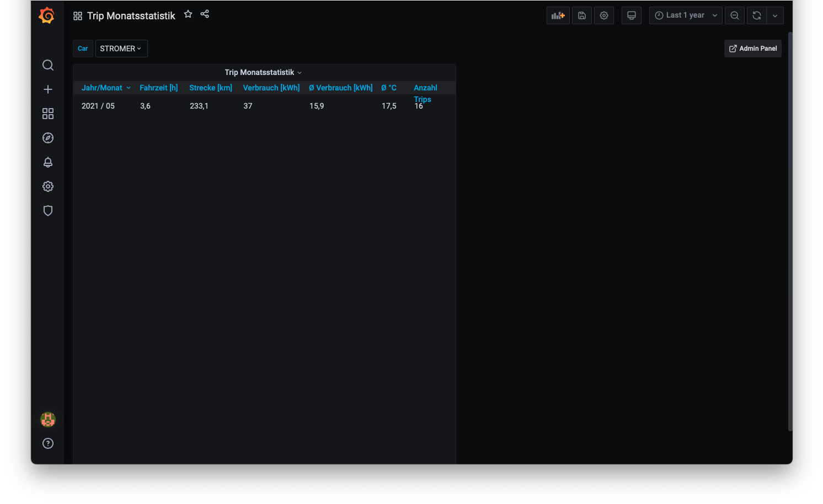Save the dashboard with disk icon
Viewport: 823px width, 504px height.
tap(581, 15)
